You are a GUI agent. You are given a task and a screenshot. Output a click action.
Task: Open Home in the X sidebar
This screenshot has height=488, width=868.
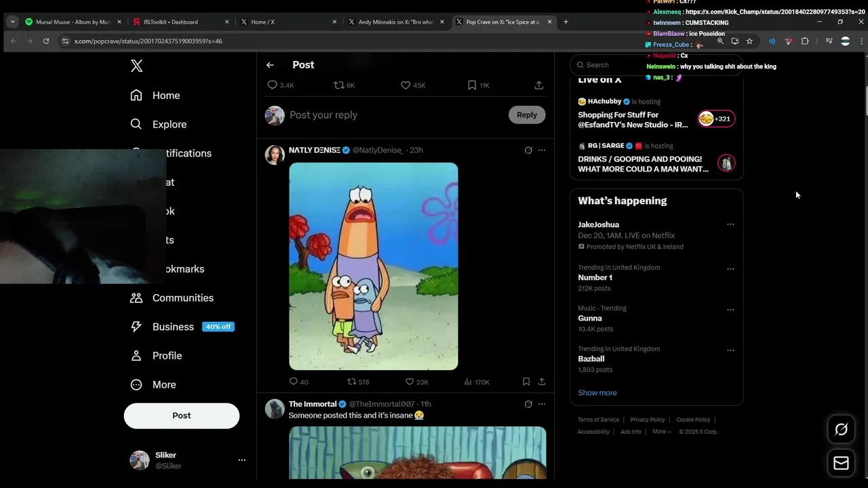(155, 96)
